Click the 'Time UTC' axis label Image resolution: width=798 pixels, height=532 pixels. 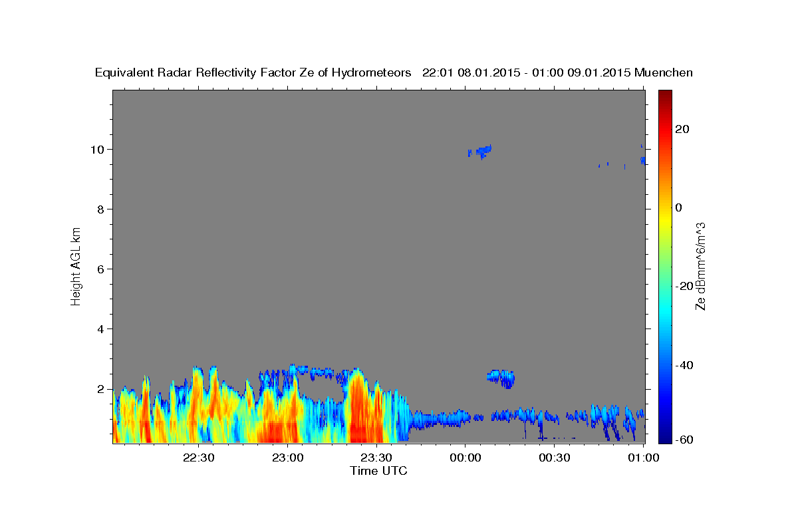click(x=378, y=471)
